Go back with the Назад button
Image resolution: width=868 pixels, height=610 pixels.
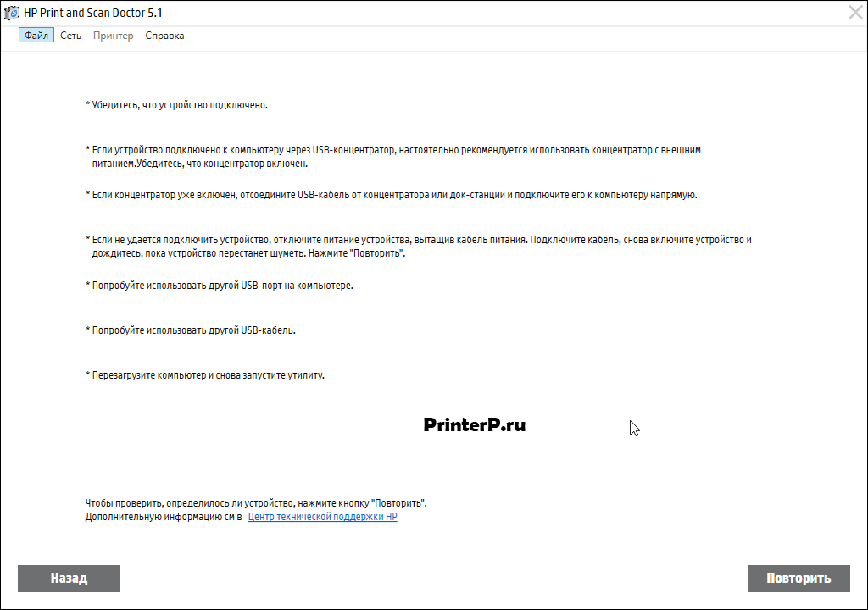69,579
